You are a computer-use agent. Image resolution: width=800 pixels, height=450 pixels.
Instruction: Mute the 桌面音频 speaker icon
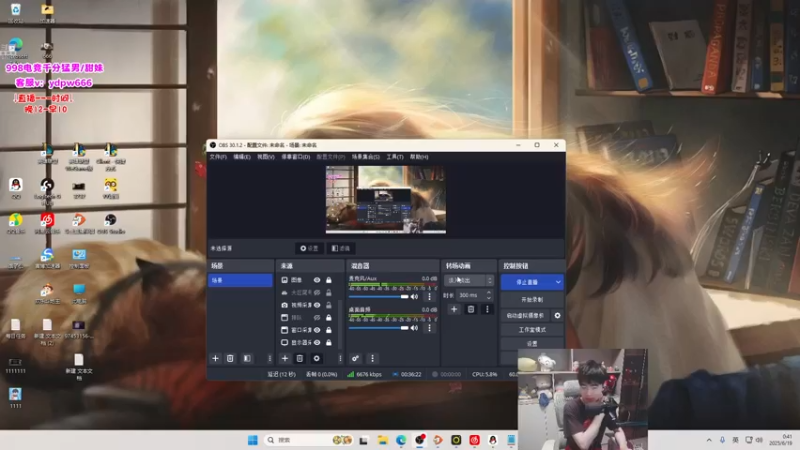click(x=415, y=328)
